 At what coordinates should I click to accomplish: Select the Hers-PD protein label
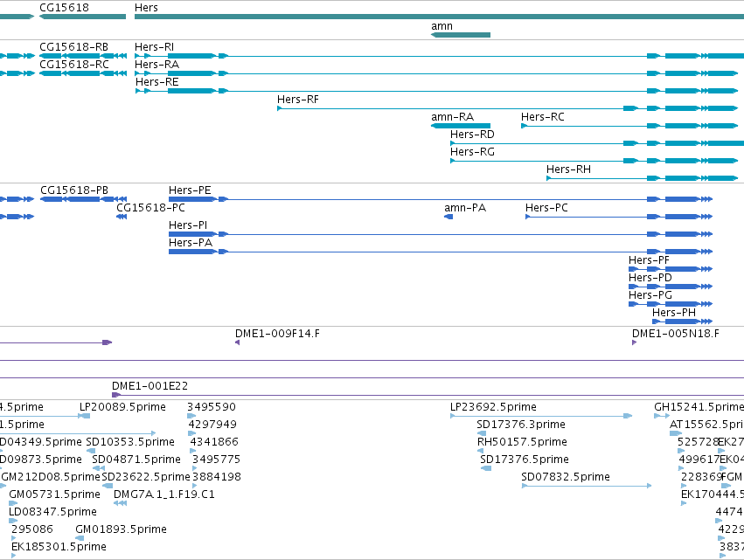(x=650, y=279)
